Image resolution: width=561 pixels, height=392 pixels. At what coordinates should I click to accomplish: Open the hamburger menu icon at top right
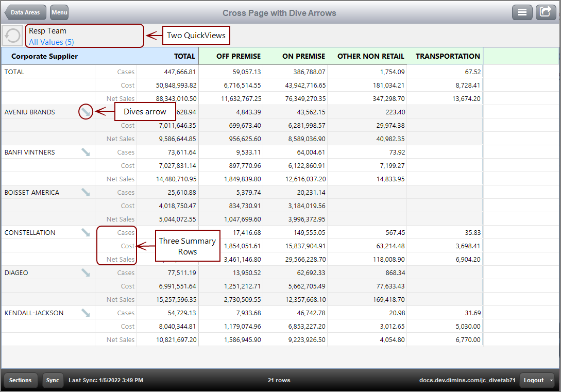(522, 12)
